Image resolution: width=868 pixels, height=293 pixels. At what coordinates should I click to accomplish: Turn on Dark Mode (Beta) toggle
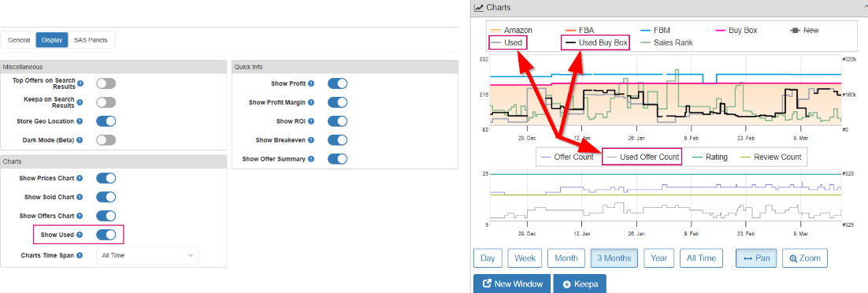pyautogui.click(x=106, y=140)
